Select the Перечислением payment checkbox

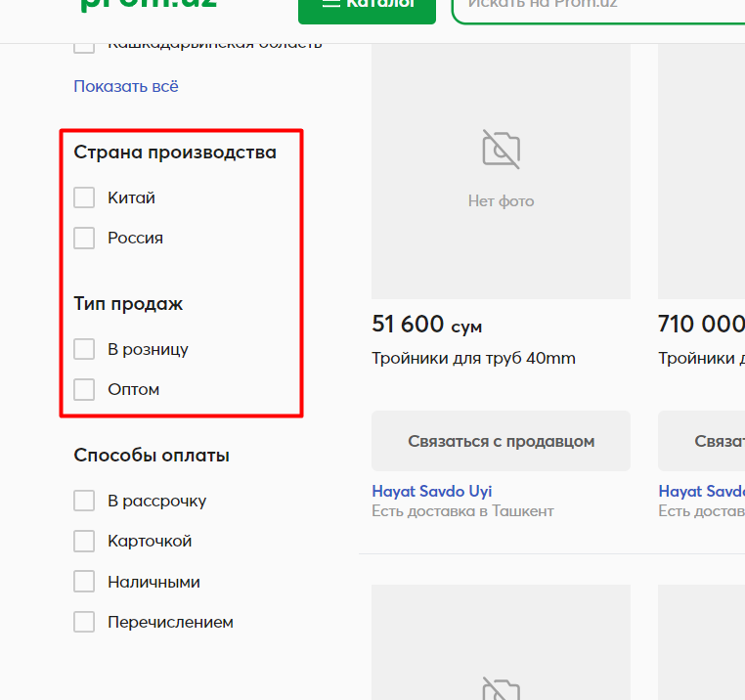click(x=84, y=622)
